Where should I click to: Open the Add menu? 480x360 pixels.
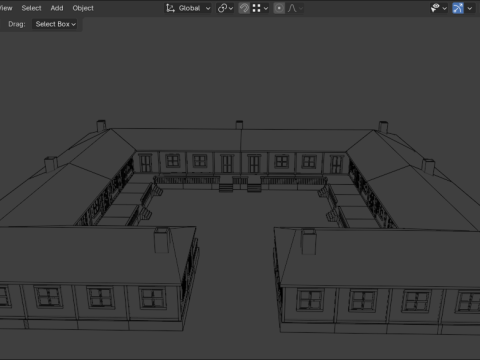click(57, 8)
